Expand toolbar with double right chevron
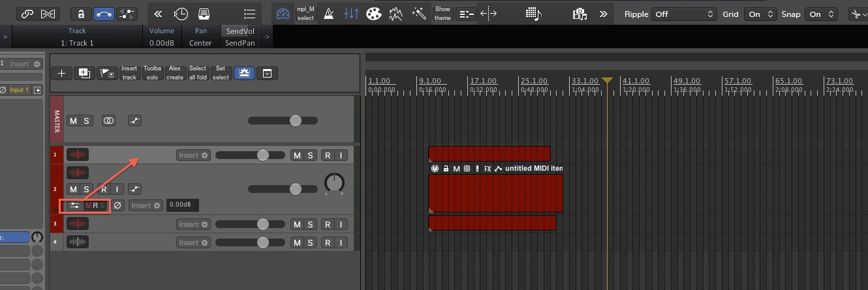Screen dimensions: 868x290 (x=603, y=14)
